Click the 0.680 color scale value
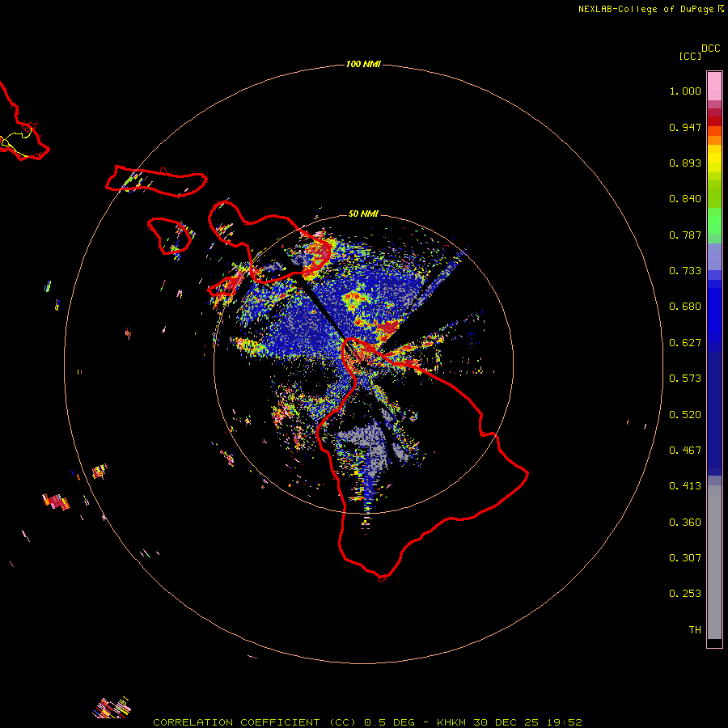This screenshot has width=728, height=728. [685, 307]
